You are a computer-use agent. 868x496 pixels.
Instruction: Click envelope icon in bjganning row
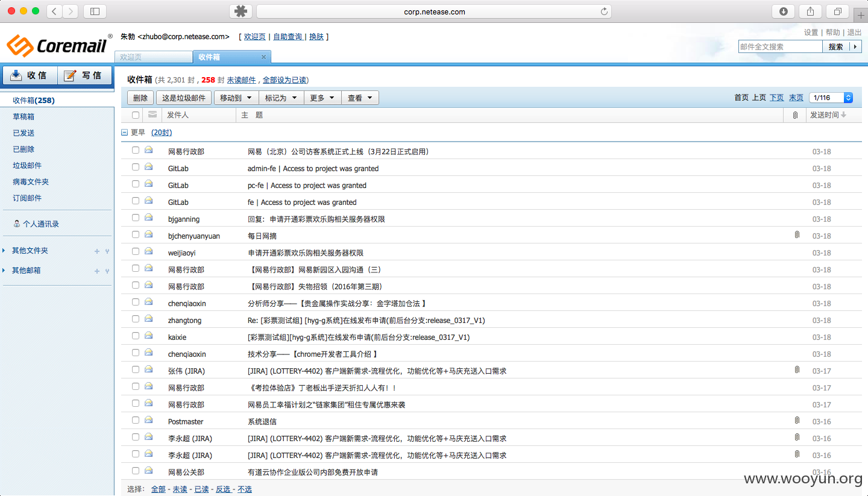[x=148, y=218]
